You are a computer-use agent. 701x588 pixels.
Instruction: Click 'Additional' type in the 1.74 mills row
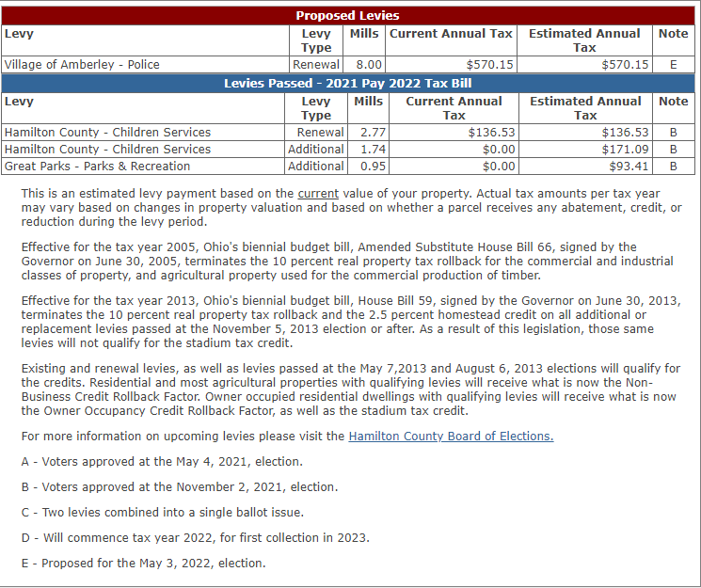point(315,150)
